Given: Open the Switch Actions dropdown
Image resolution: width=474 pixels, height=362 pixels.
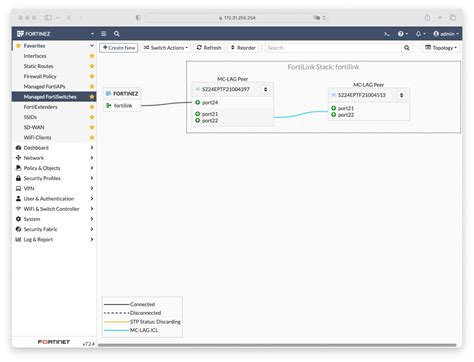Looking at the screenshot, I should click(166, 48).
